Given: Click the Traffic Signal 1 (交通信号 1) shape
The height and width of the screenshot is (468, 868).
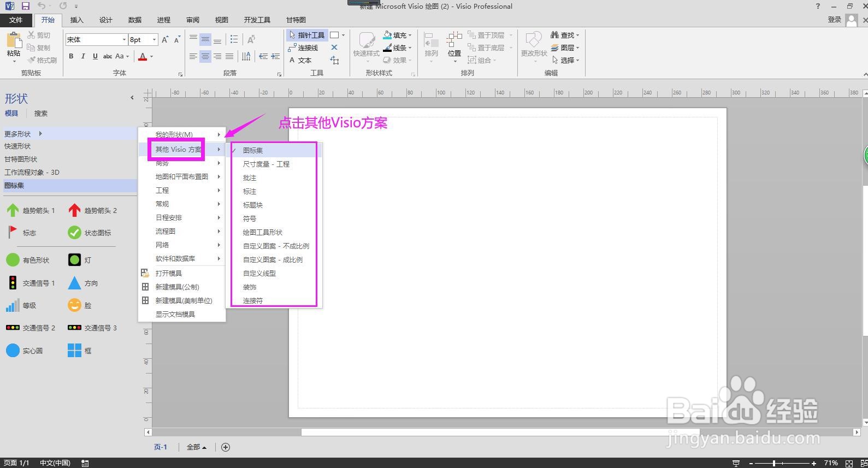Looking at the screenshot, I should coord(31,283).
